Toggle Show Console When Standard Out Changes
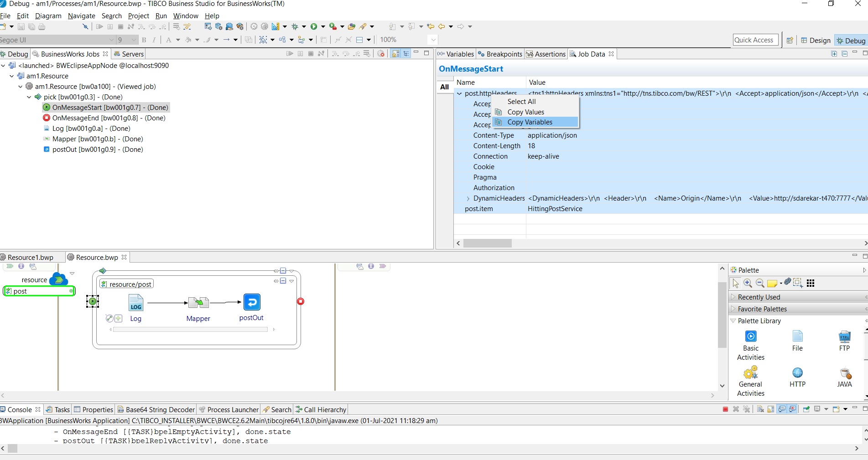 click(x=782, y=409)
